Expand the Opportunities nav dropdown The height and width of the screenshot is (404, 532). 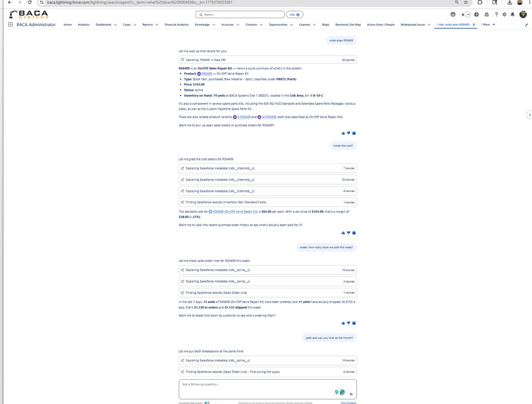291,25
